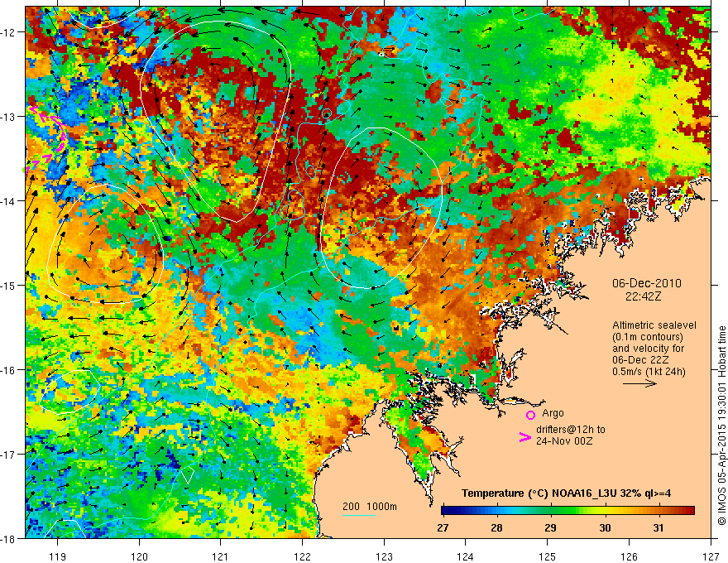
Task: Click the longitude axis label 127
Action: (711, 556)
